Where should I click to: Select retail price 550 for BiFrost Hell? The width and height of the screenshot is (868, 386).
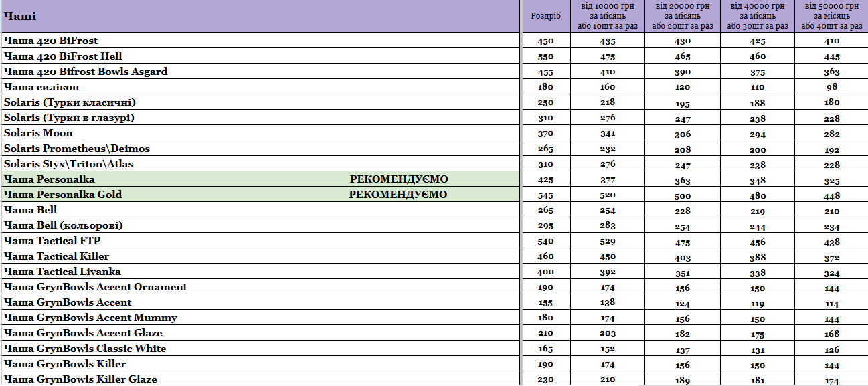(545, 57)
